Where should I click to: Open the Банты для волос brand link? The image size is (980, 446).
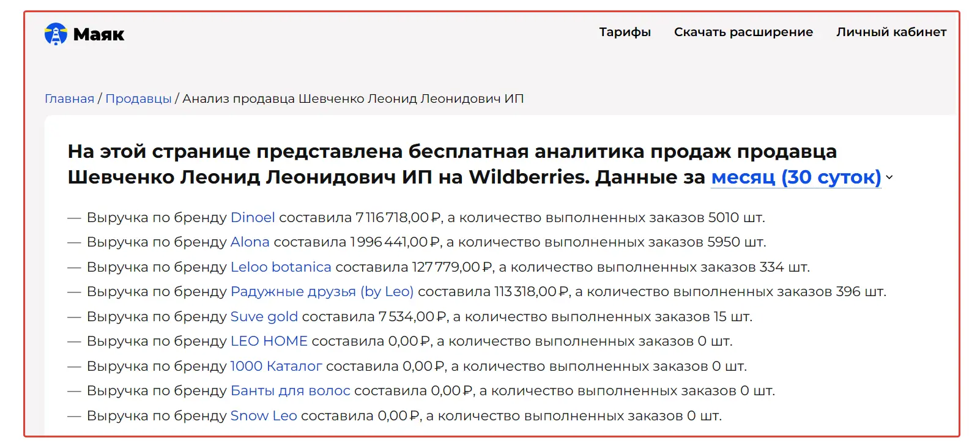pos(291,391)
